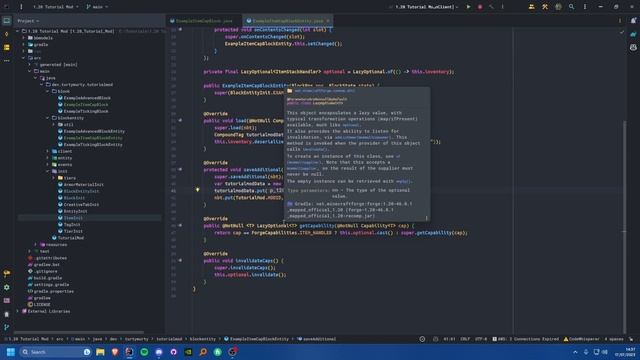Click the blockentity breadcrumb
Image resolution: width=640 pixels, height=360 pixels.
click(202, 339)
